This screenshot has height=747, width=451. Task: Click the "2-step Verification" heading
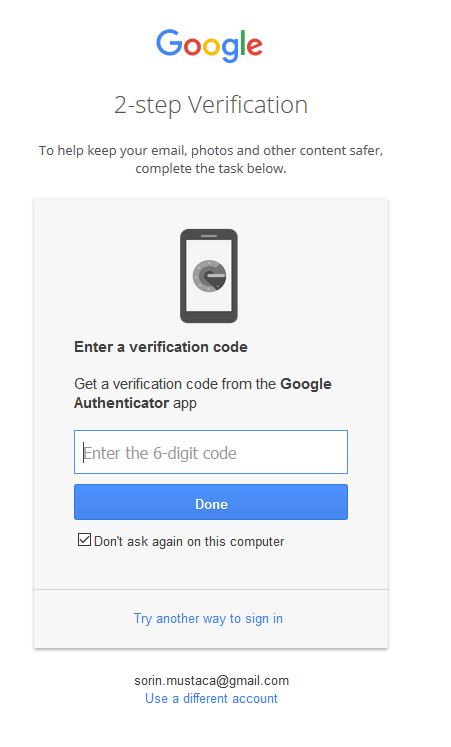211,105
